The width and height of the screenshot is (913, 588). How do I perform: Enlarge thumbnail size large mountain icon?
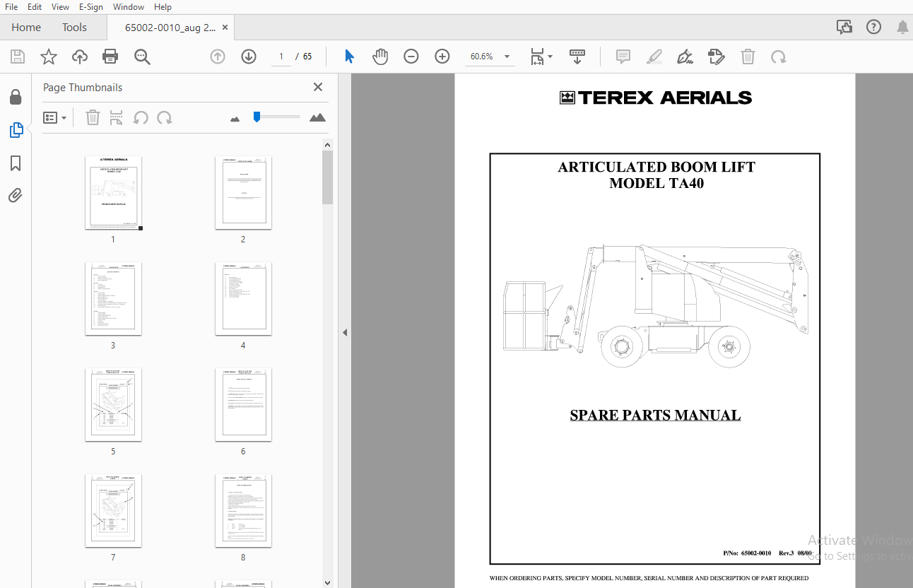click(x=317, y=117)
